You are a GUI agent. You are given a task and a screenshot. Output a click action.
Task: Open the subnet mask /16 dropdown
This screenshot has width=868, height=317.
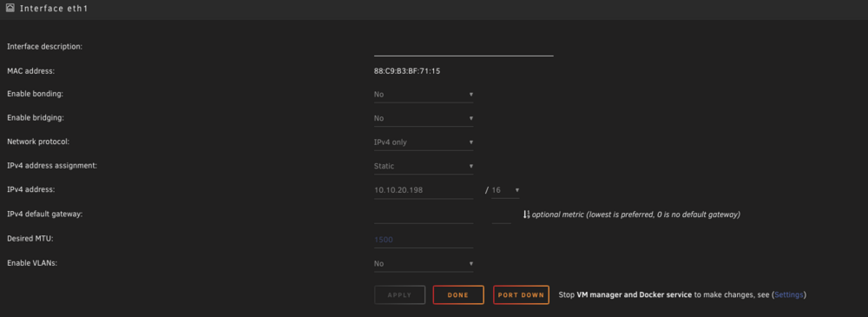505,190
